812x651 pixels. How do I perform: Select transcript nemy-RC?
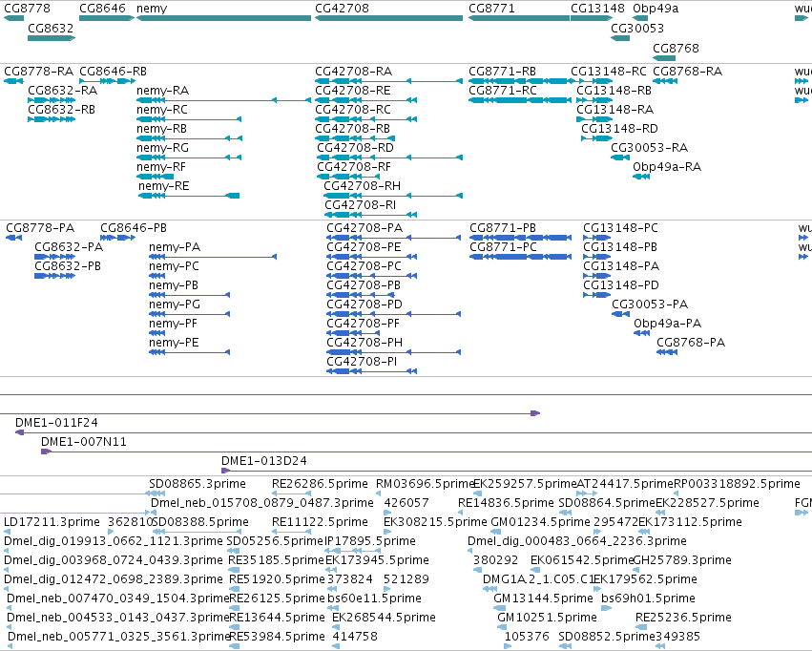pos(162,109)
